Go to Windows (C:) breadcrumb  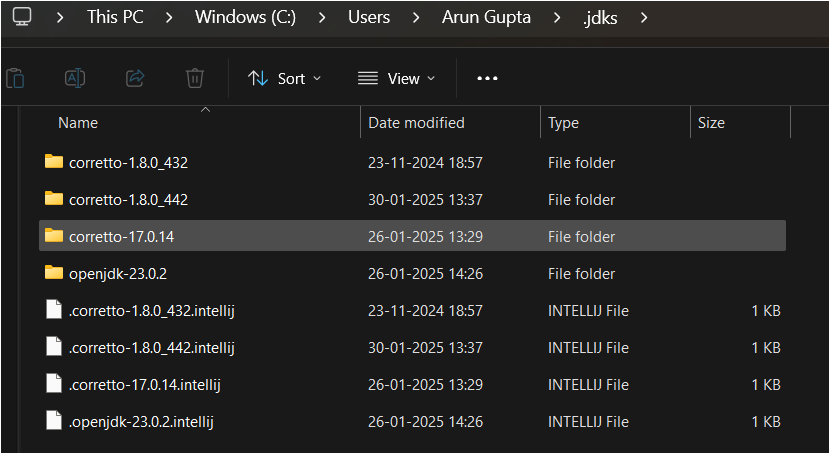coord(246,17)
